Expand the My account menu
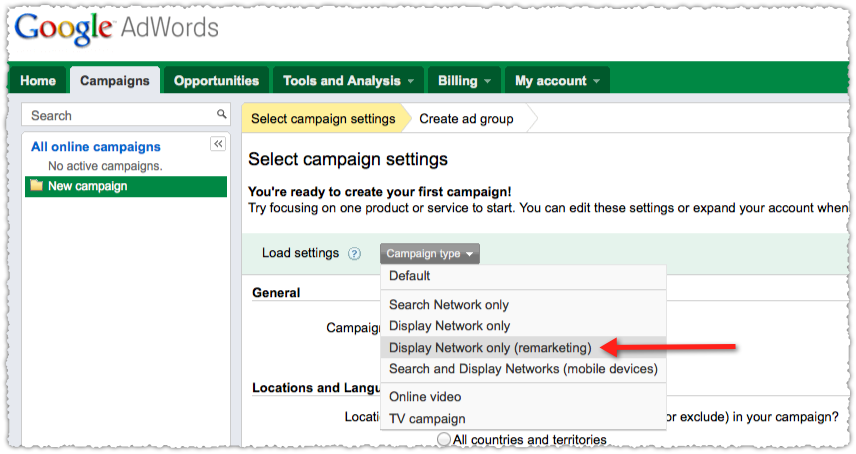Viewport: 856px width, 454px height. (557, 81)
